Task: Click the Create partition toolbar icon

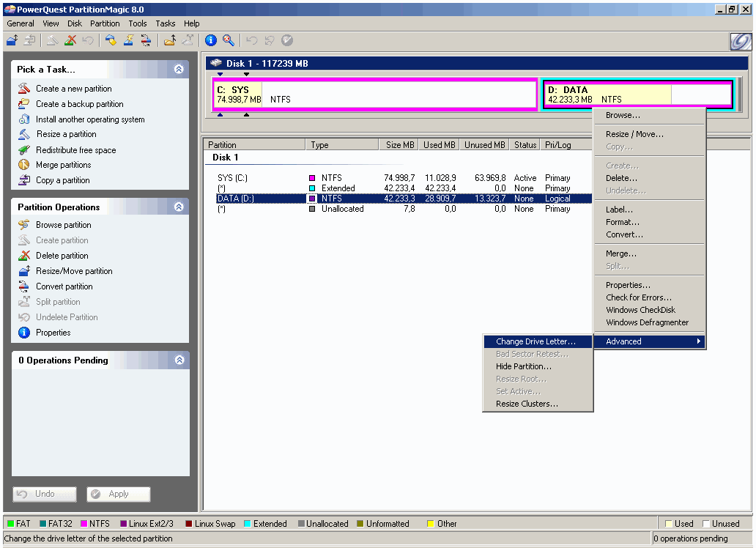Action: point(53,40)
